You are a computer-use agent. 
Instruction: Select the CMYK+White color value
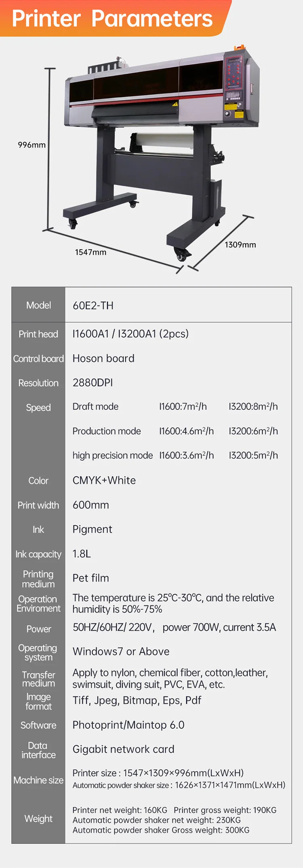click(x=104, y=480)
